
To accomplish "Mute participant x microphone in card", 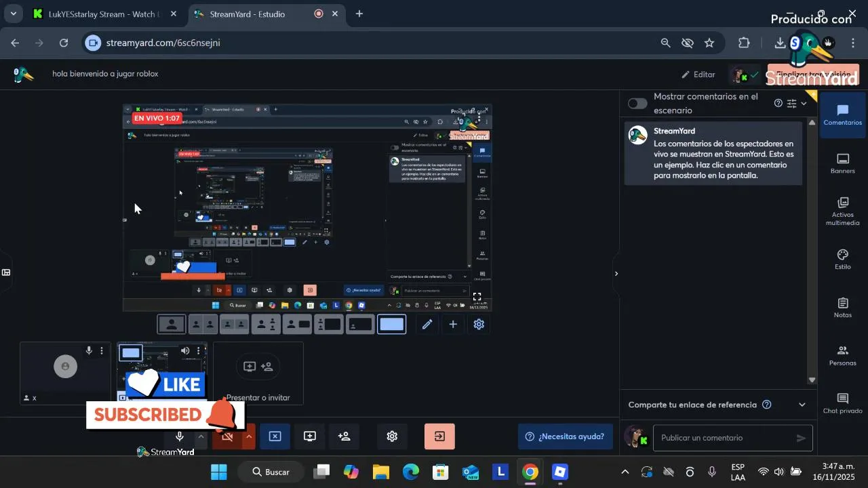I will tap(89, 350).
